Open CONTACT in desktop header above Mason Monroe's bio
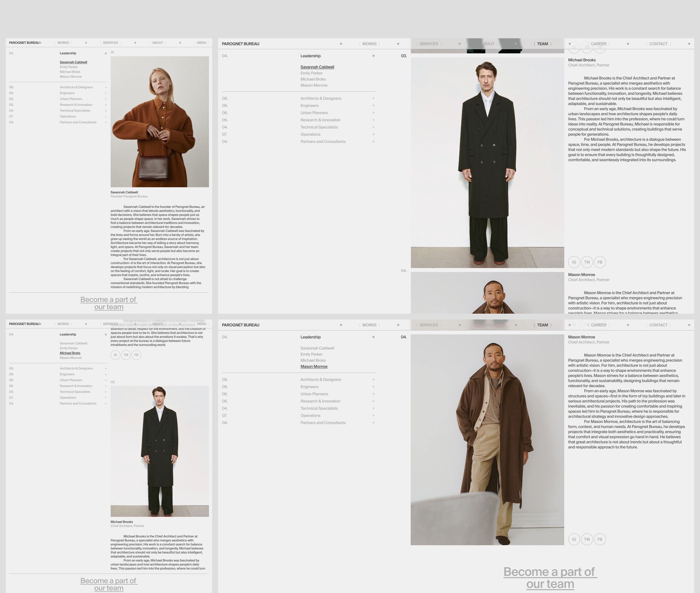 [658, 325]
